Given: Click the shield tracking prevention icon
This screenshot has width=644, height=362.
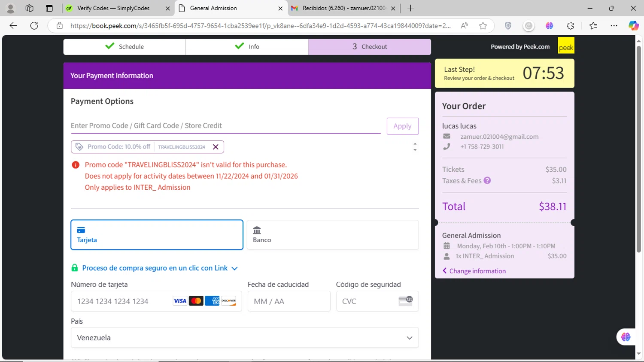Looking at the screenshot, I should (x=508, y=26).
